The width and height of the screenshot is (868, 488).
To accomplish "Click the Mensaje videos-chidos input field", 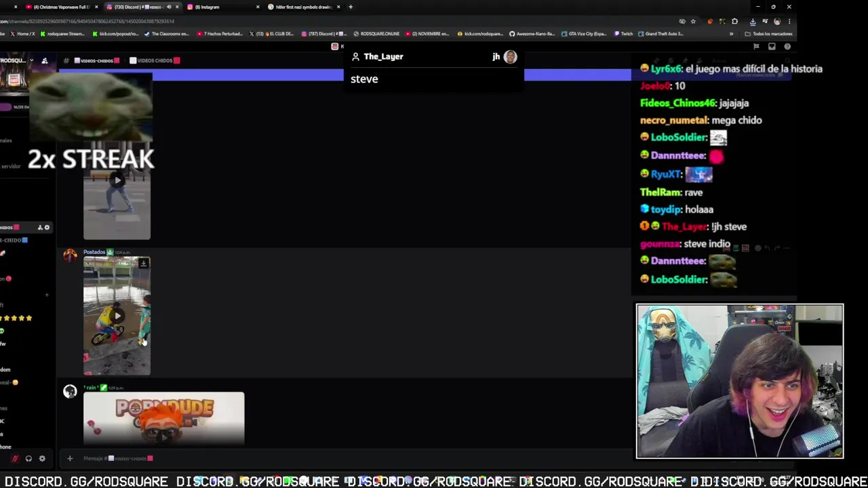I will pos(346,458).
